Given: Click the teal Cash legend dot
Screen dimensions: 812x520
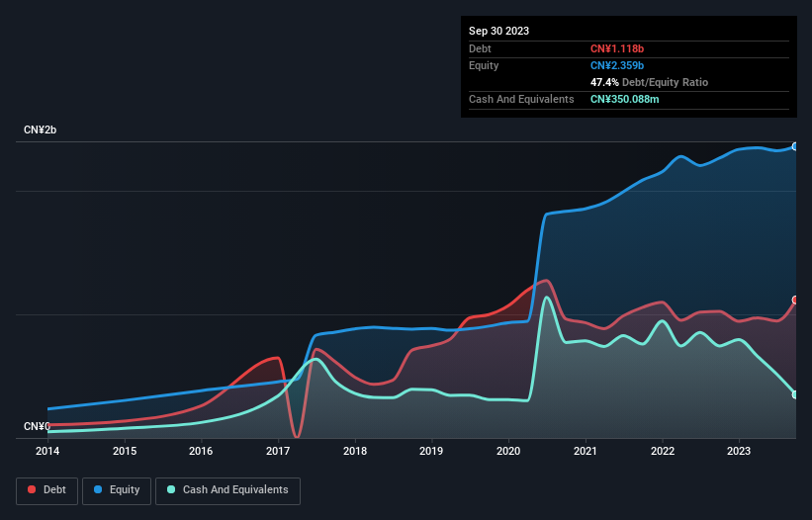Looking at the screenshot, I should [171, 489].
